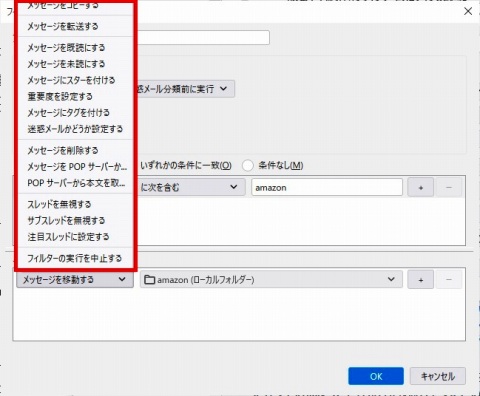Select 迷惑メールかどうか設定する action
This screenshot has height=396, width=480.
(75, 129)
